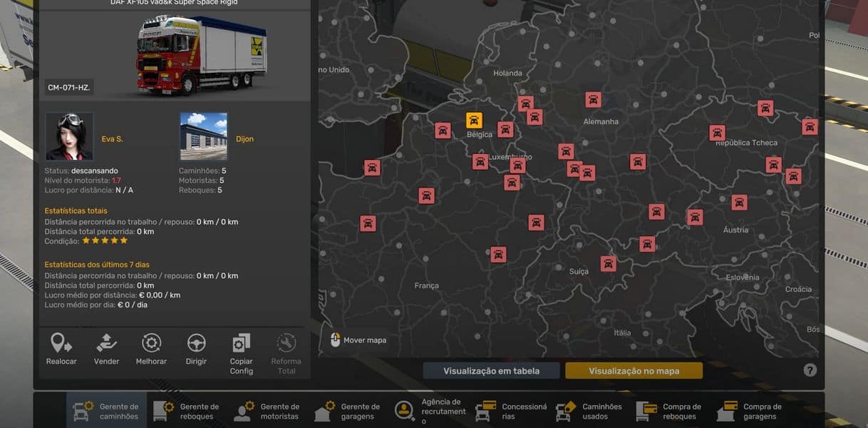Screen dimensions: 868x428
Task: Click the Copiar Config icon
Action: coord(241,344)
